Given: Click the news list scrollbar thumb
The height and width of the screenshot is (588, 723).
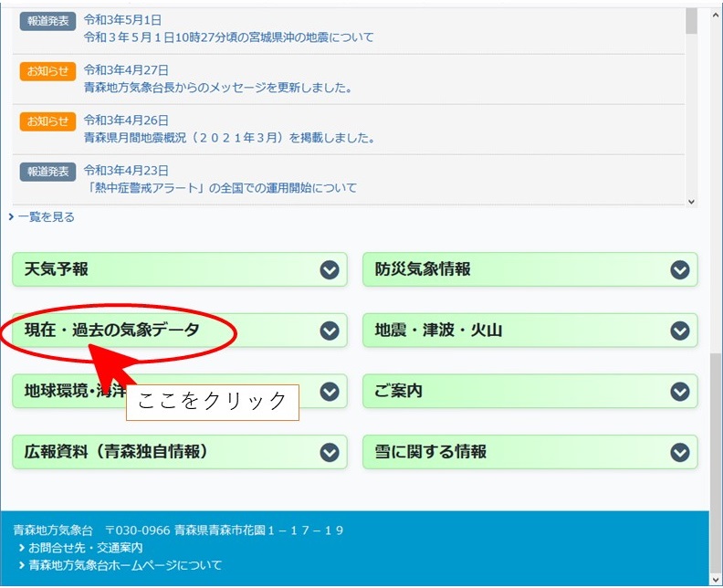Looking at the screenshot, I should pyautogui.click(x=691, y=21).
